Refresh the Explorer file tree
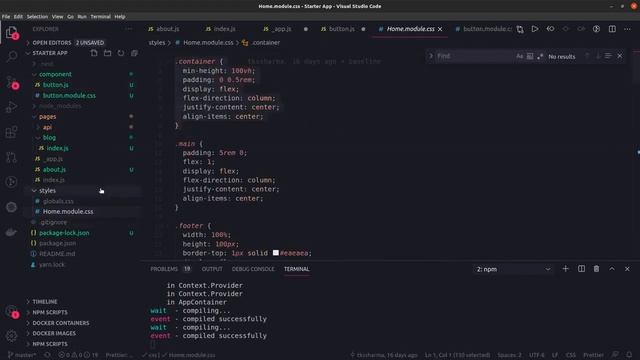Screen dimensions: 640x360 coord(121,53)
